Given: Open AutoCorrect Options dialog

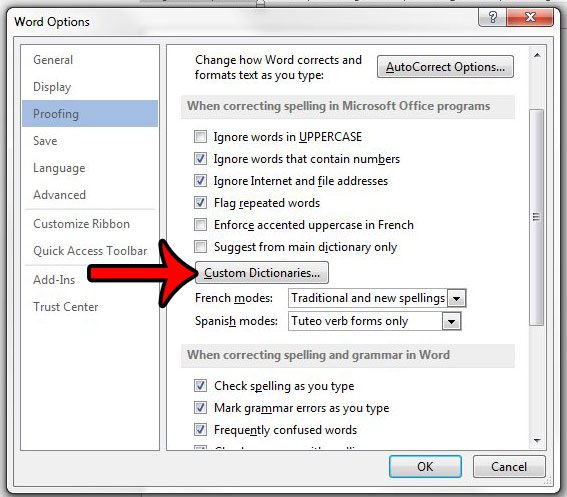Looking at the screenshot, I should [445, 67].
